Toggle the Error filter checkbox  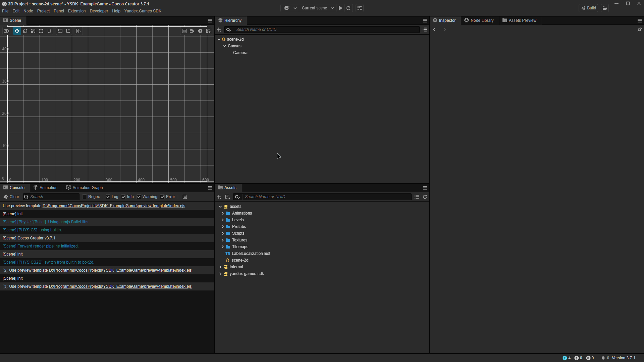pyautogui.click(x=162, y=197)
